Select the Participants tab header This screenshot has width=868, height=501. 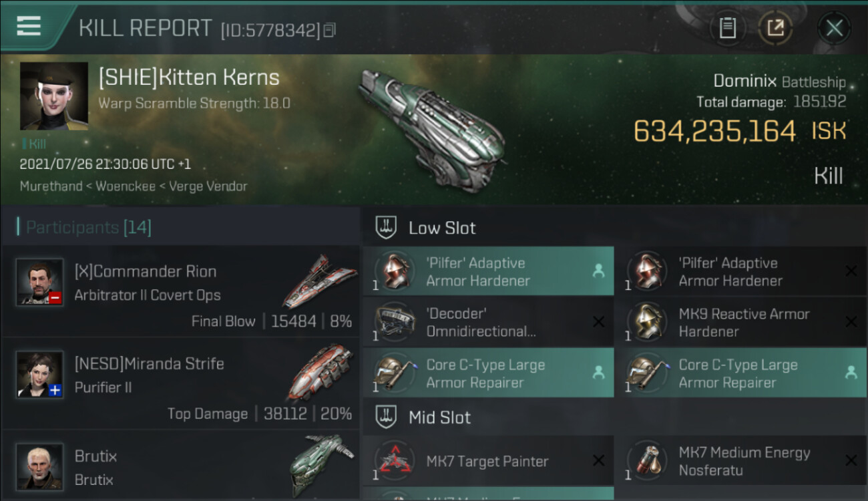88,227
